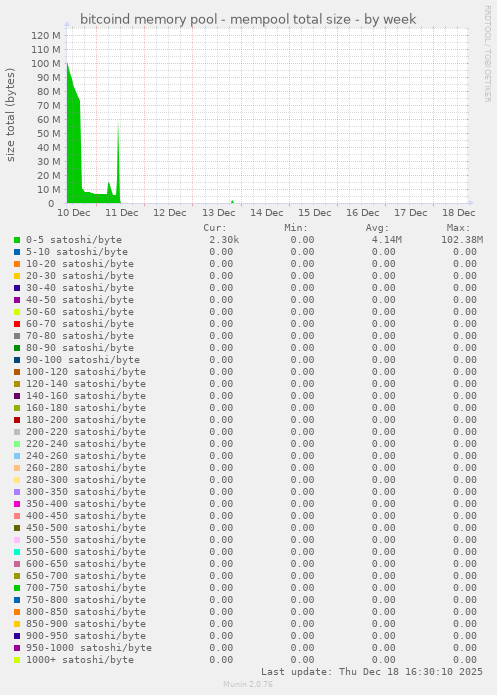Click the '300-350 satoshi/byte' legend label

pos(86,492)
